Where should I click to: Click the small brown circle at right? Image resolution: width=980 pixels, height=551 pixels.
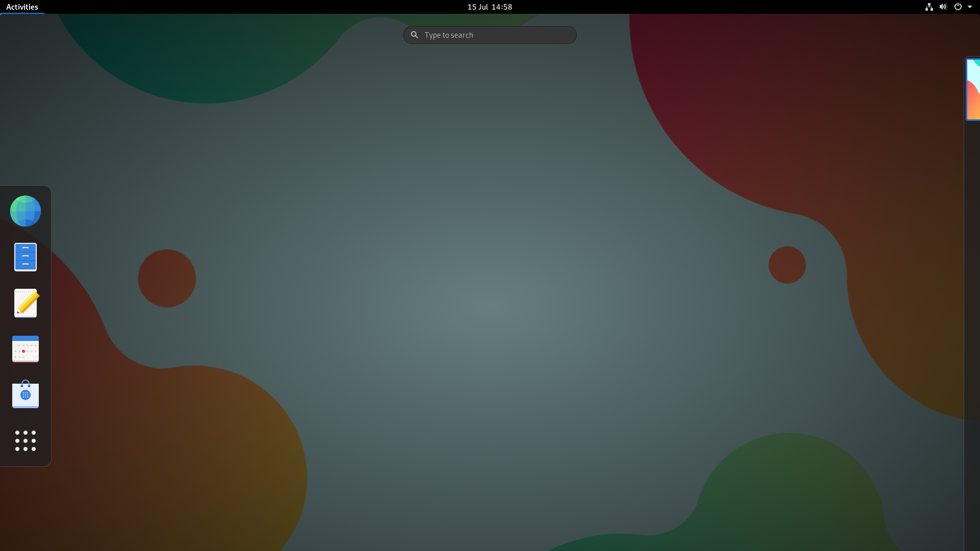tap(787, 265)
